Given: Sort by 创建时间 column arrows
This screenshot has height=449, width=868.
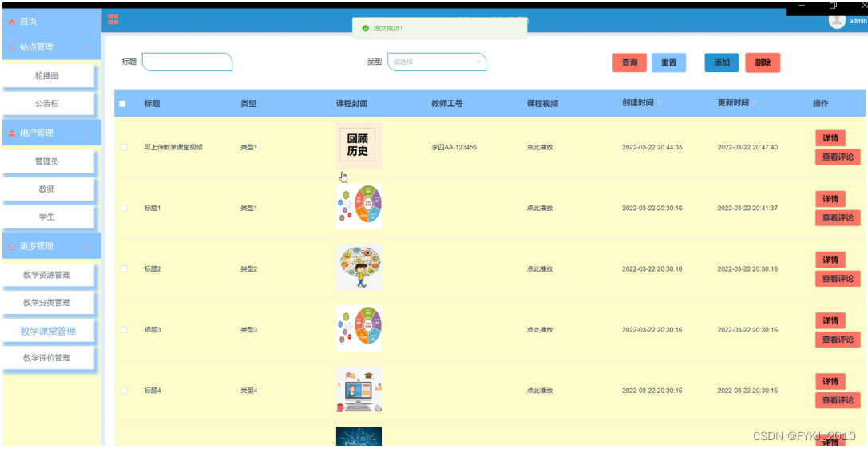Looking at the screenshot, I should point(659,104).
